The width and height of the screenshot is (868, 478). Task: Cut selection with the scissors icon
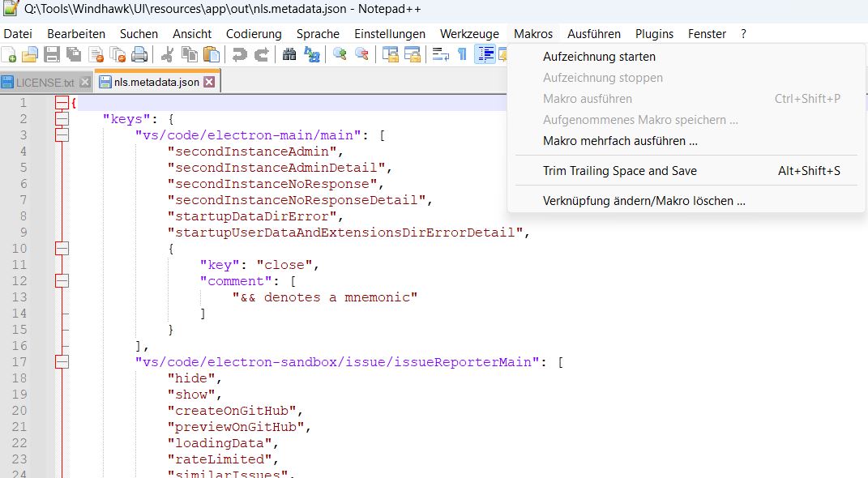(167, 54)
